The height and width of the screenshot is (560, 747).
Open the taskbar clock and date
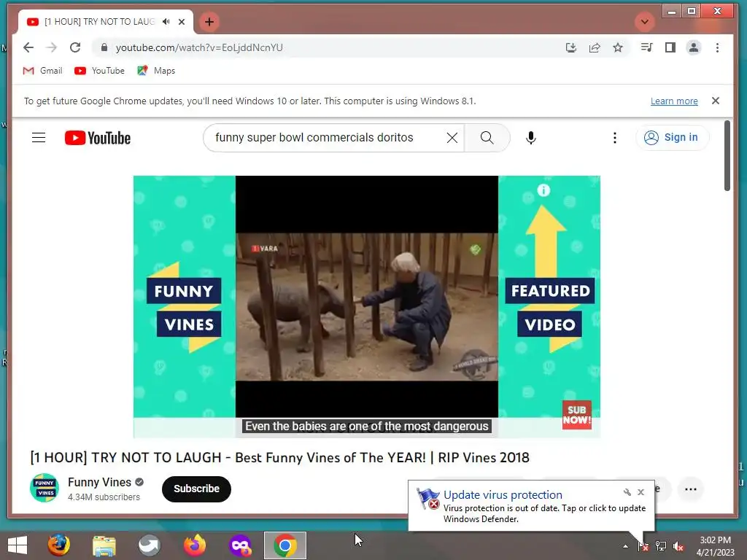click(715, 546)
